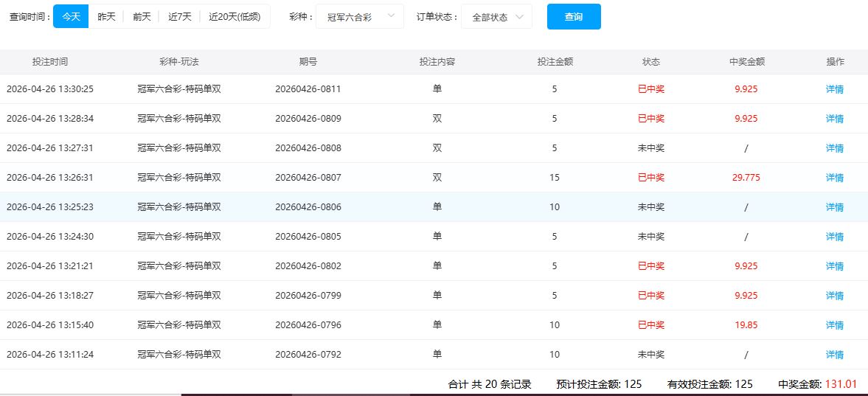Click period number 20260426-0806
This screenshot has height=396, width=868.
(308, 207)
